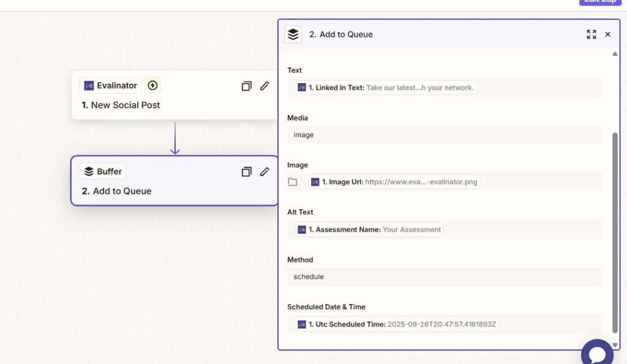Open the Method field set to schedule
627x364 pixels.
(444, 277)
